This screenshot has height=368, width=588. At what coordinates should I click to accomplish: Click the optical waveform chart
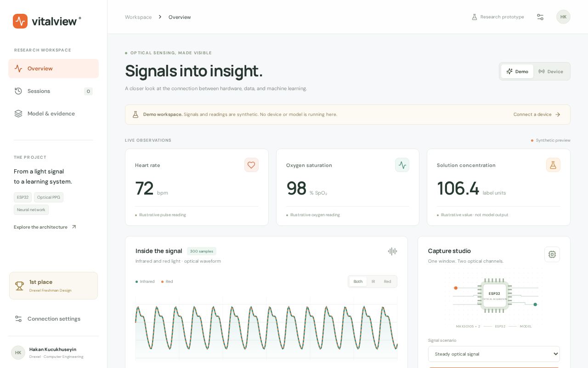point(266,328)
